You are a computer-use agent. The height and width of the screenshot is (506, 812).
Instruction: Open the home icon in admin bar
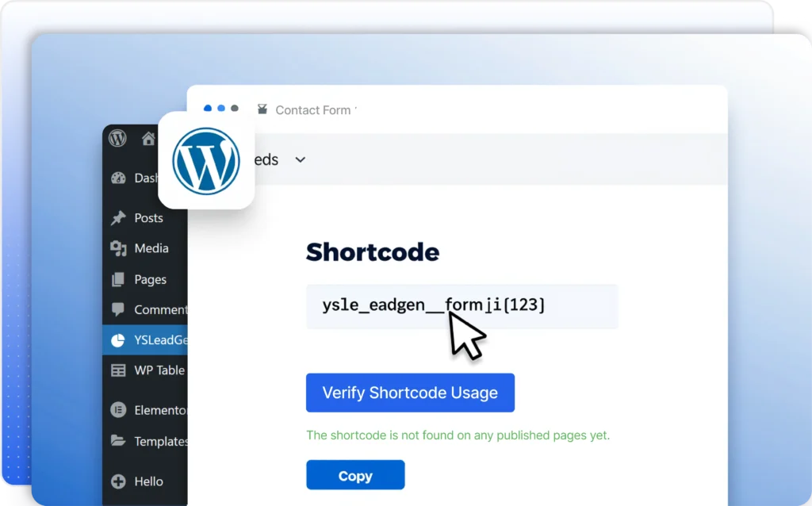(148, 138)
